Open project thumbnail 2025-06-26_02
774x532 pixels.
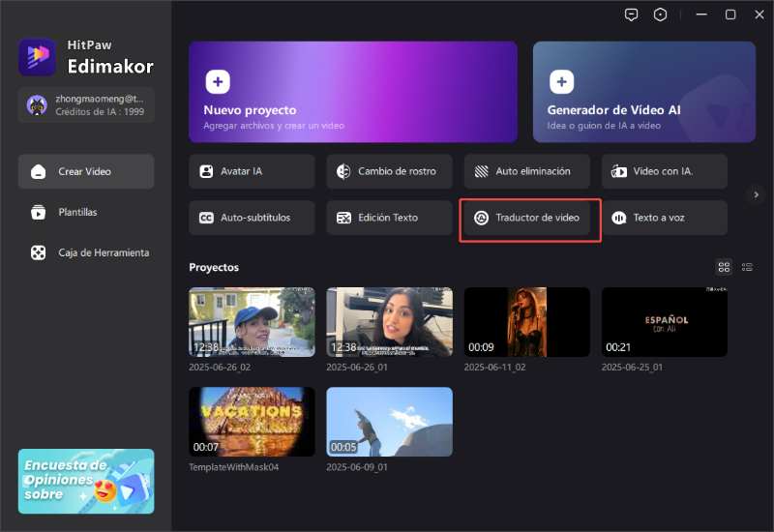click(252, 322)
